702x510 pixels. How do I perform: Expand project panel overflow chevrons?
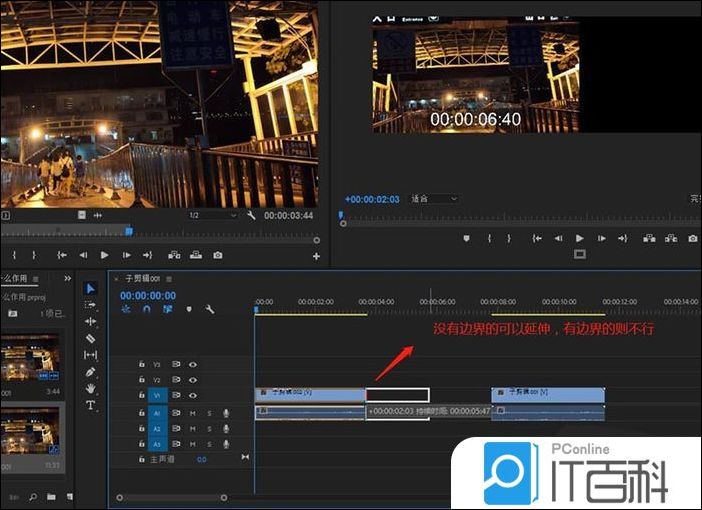click(68, 279)
